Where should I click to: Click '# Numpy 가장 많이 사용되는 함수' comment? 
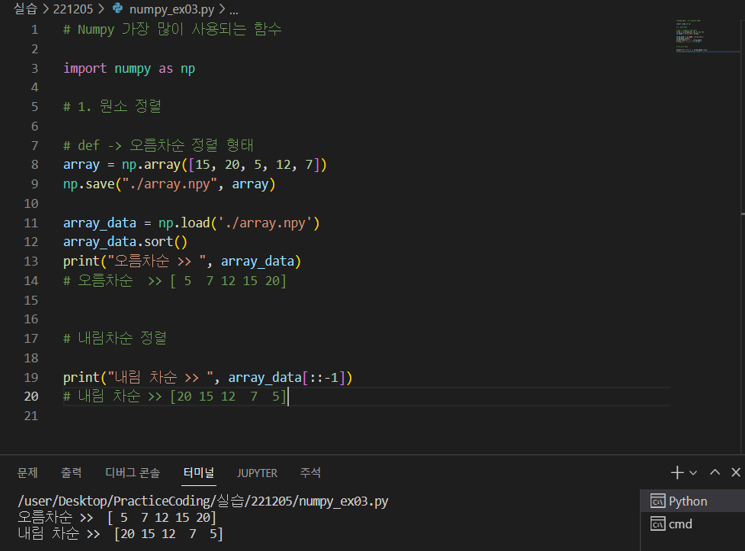[172, 29]
